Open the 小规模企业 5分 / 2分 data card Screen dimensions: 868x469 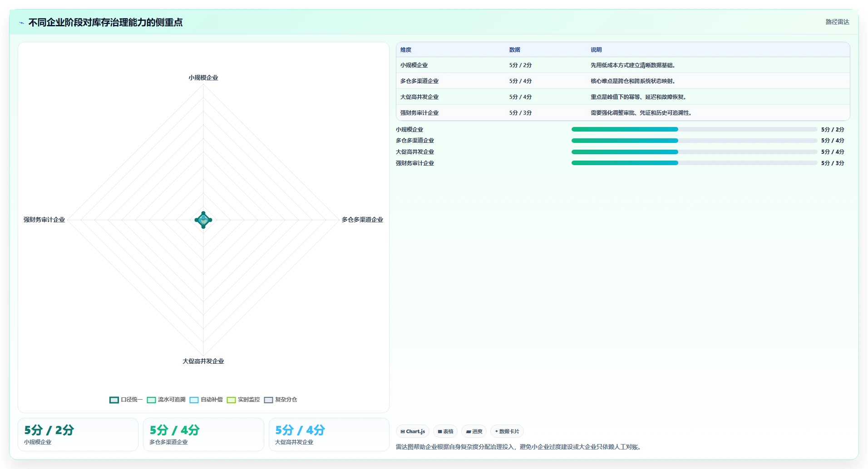78,435
